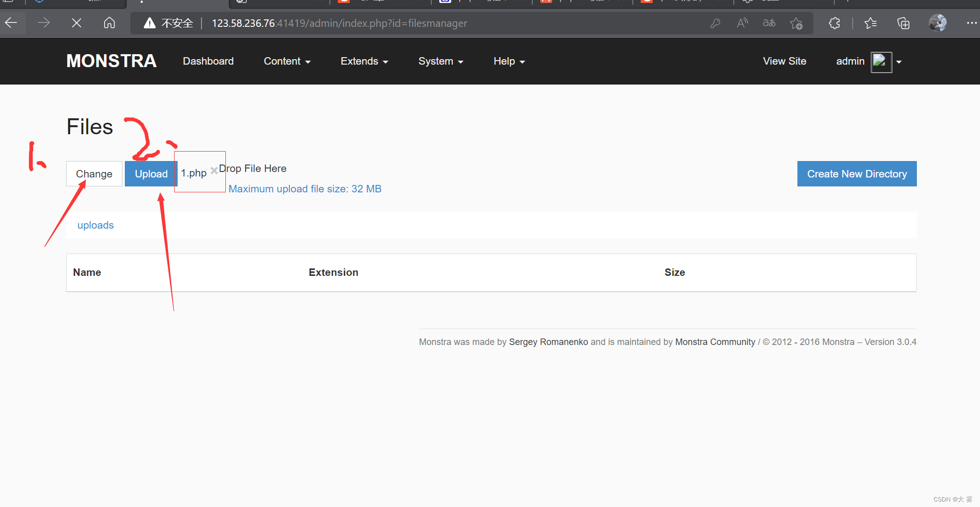This screenshot has height=507, width=980.
Task: Click the not-secure warning icon
Action: (x=149, y=23)
